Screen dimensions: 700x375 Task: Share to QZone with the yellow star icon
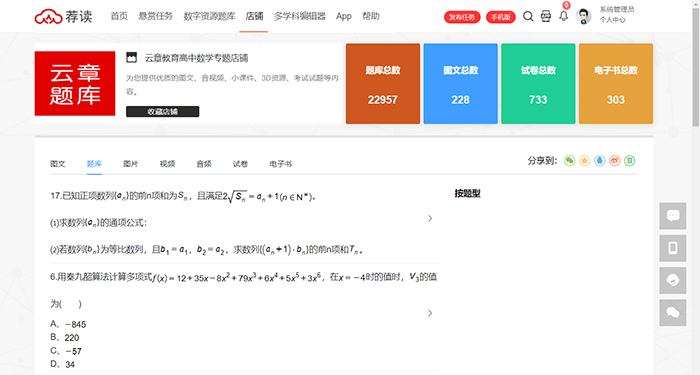(584, 161)
